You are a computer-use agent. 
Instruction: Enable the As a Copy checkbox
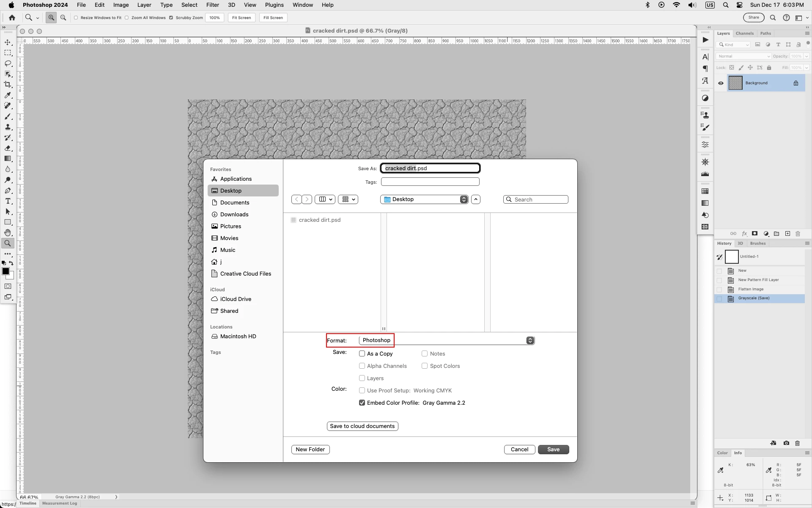[362, 353]
